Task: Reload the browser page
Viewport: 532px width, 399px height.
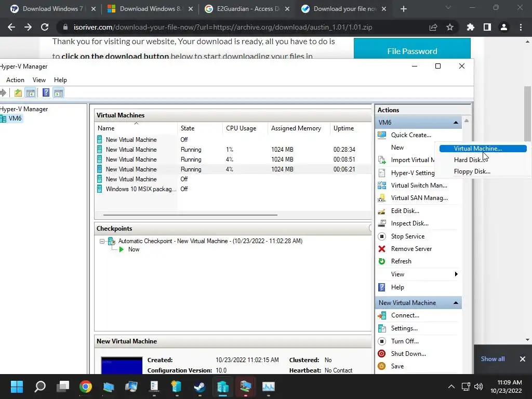Action: (x=45, y=27)
